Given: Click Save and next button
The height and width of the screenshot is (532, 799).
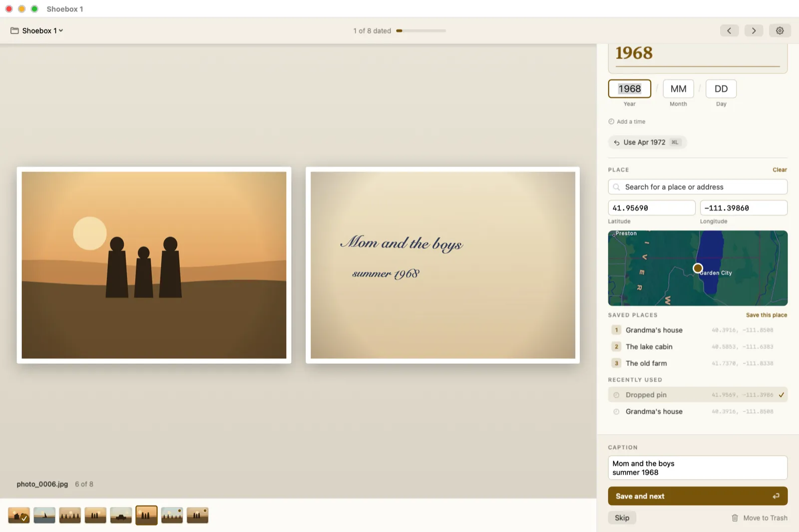Looking at the screenshot, I should (x=698, y=496).
